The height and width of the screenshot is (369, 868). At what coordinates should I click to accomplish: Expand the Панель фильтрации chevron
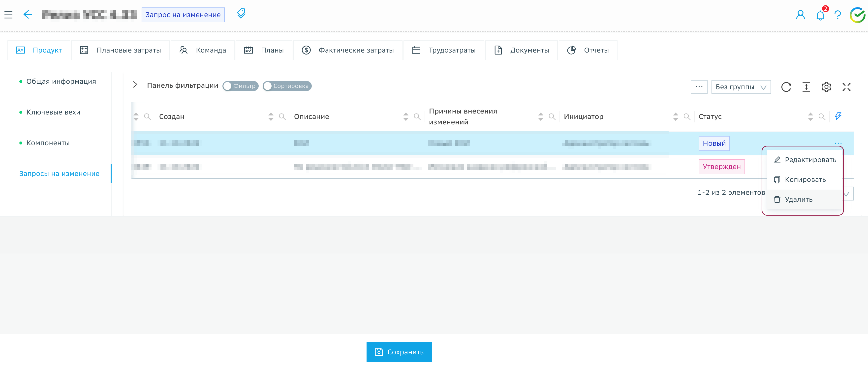coord(135,85)
